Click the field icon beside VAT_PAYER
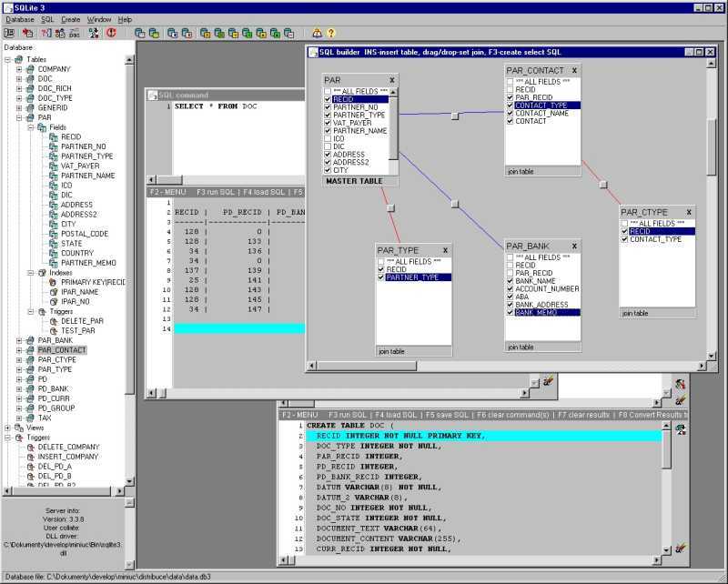728x584 pixels. pyautogui.click(x=54, y=166)
